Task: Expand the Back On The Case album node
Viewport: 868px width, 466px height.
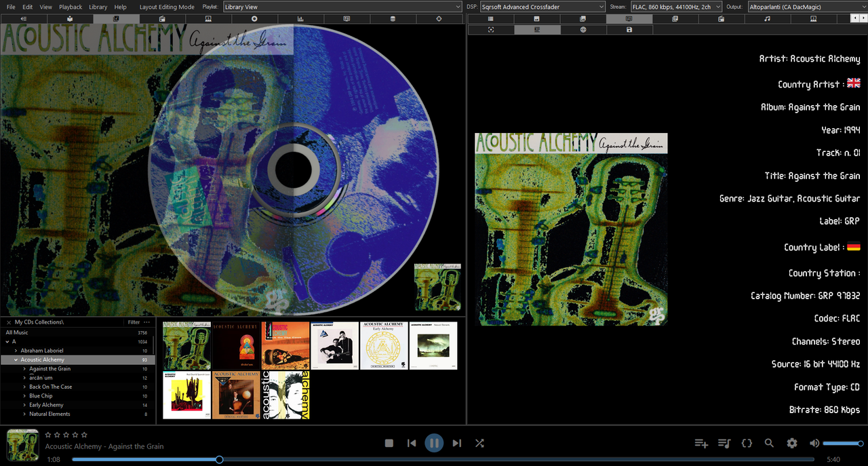Action: pos(24,387)
